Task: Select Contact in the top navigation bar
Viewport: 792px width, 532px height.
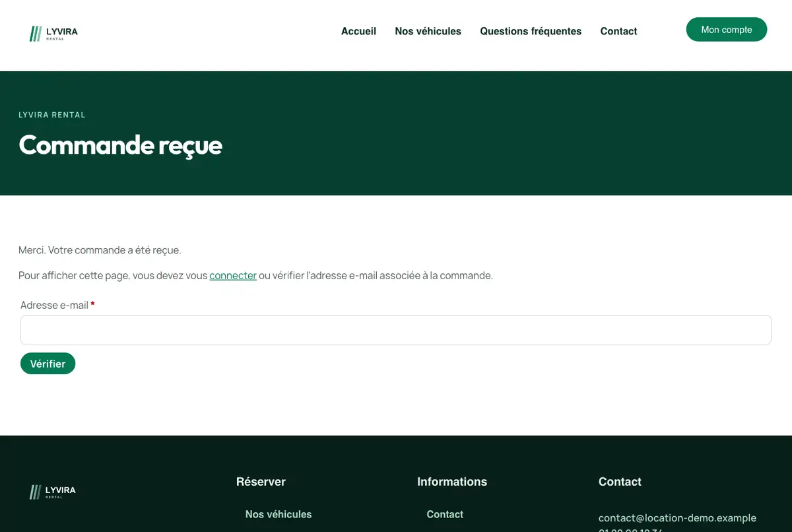Action: point(618,31)
